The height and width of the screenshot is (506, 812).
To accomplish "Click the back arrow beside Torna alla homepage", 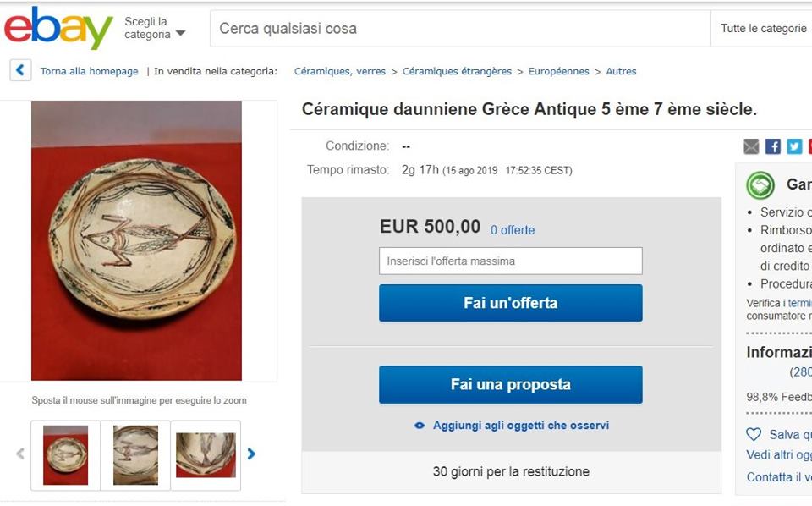I will point(20,70).
